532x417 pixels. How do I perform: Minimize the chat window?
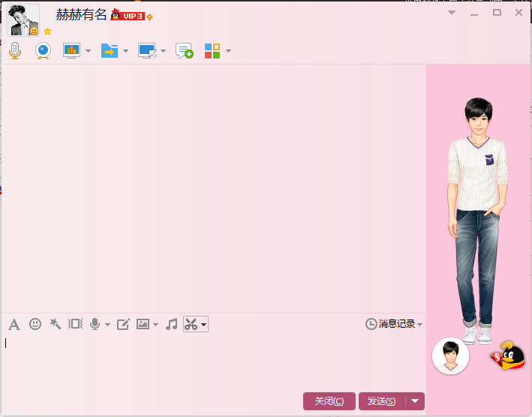(474, 13)
